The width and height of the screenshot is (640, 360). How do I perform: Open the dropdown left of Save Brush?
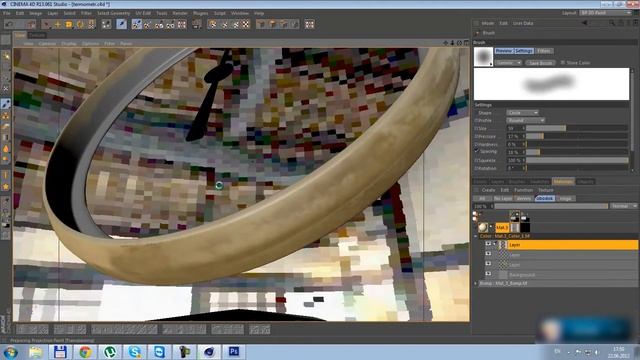[x=508, y=63]
